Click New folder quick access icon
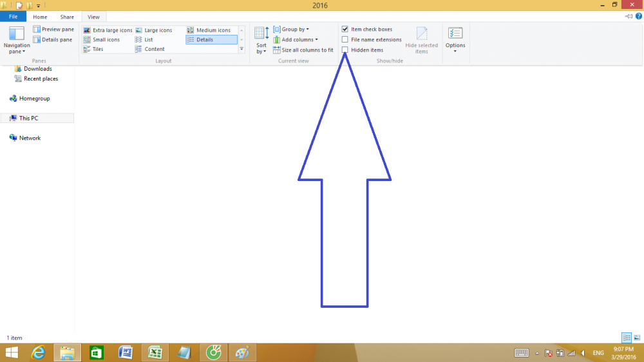Screen dimensions: 644x362 29,5
